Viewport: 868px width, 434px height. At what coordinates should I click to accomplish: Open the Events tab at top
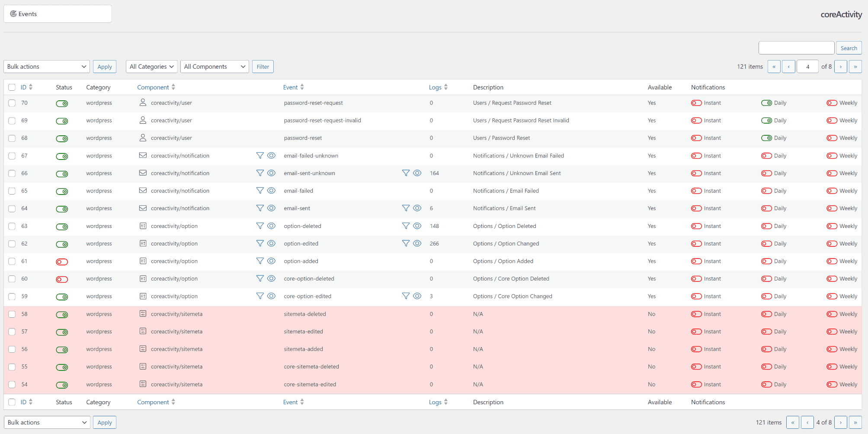pyautogui.click(x=58, y=14)
